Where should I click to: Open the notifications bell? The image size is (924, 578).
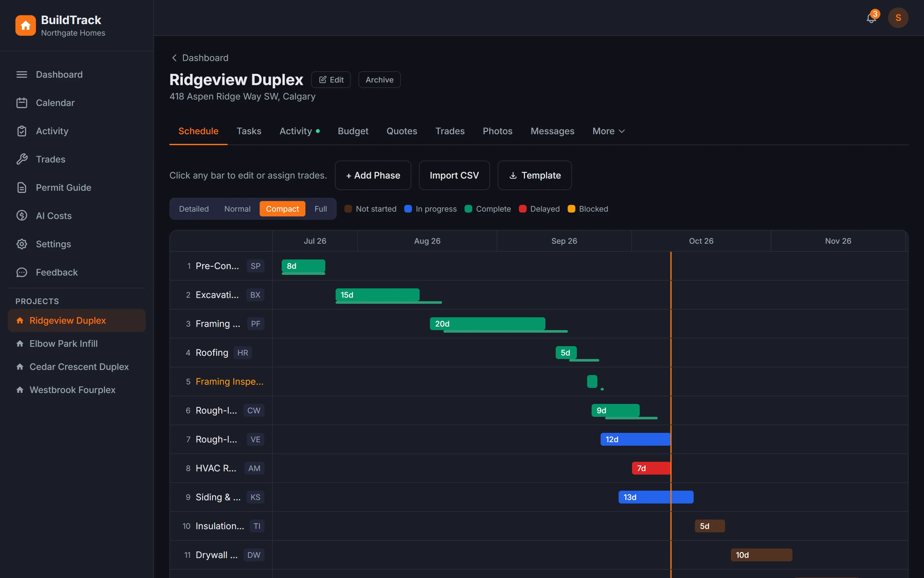871,18
